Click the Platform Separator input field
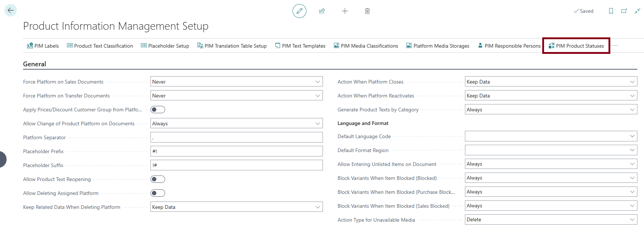This screenshot has height=229, width=644. 237,137
